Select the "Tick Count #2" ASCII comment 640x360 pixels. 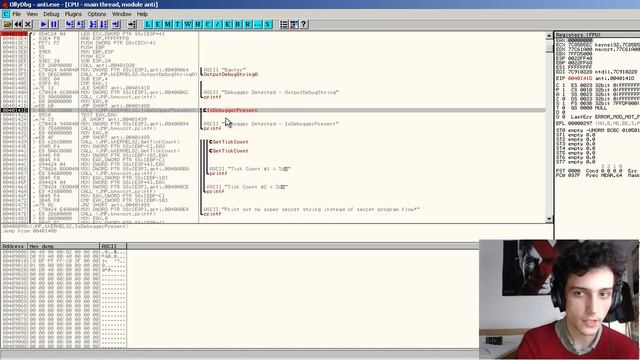247,187
